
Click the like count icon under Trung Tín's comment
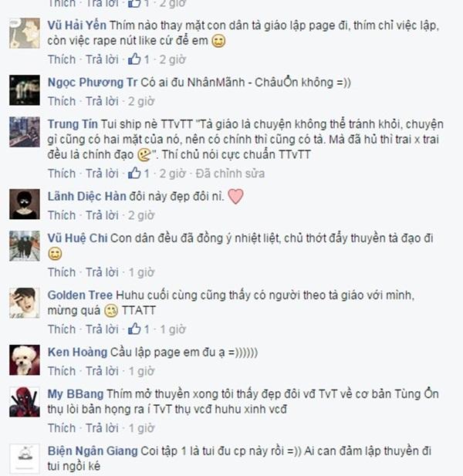(x=134, y=173)
